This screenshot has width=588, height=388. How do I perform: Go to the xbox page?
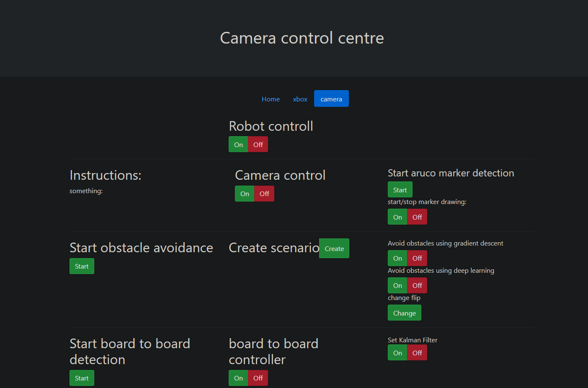(x=300, y=99)
